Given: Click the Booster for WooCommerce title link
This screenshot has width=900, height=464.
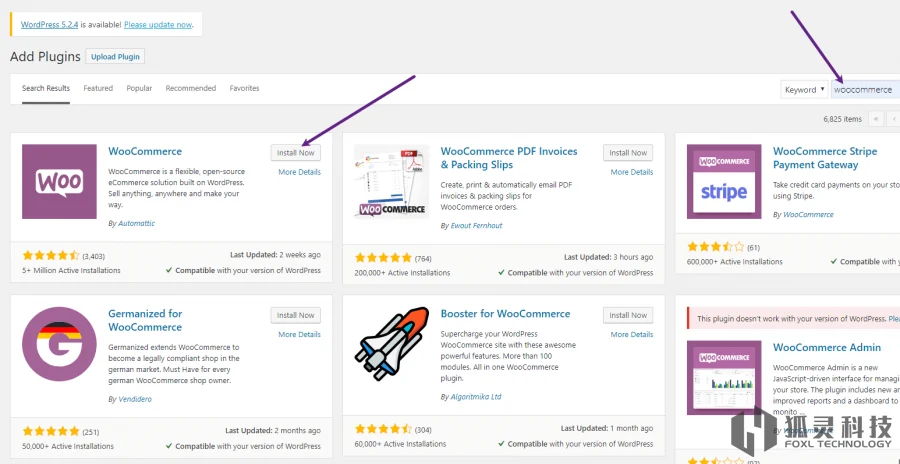Looking at the screenshot, I should tap(506, 314).
